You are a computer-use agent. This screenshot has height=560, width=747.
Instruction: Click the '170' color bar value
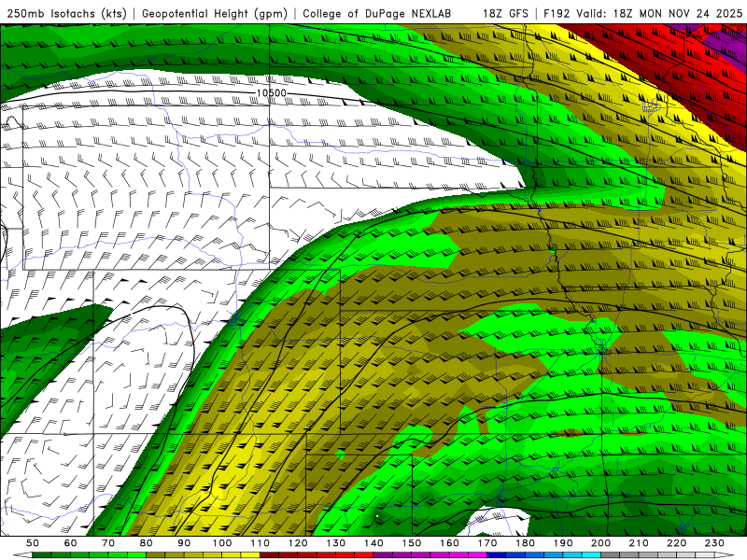tap(487, 543)
